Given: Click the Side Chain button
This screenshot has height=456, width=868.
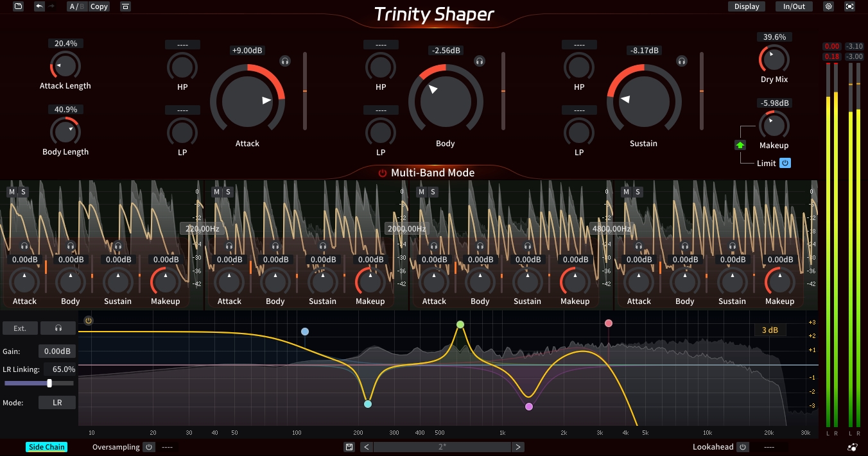Looking at the screenshot, I should [x=46, y=447].
